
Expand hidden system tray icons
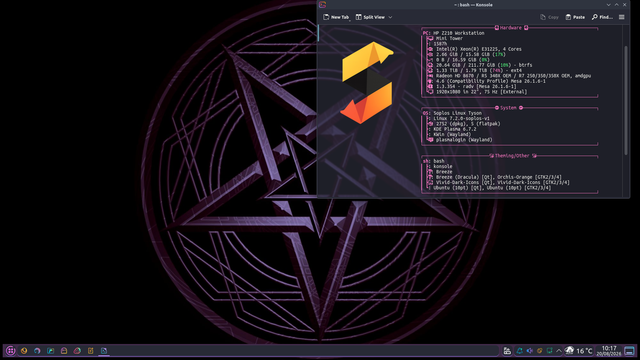click(559, 351)
